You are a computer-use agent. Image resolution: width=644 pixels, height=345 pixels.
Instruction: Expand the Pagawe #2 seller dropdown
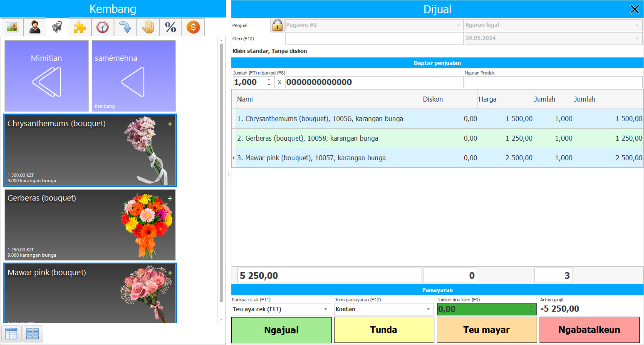[458, 25]
